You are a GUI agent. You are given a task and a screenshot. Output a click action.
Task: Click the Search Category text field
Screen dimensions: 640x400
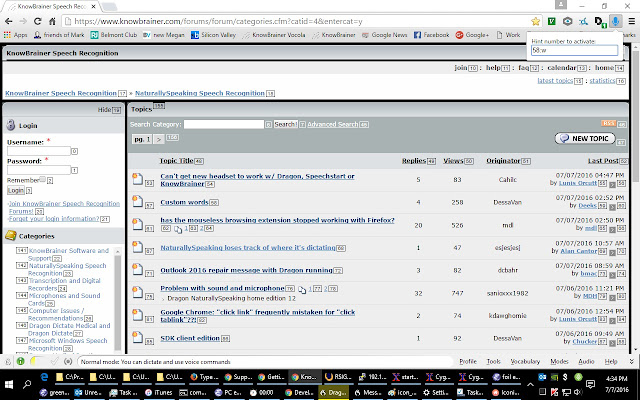click(224, 124)
